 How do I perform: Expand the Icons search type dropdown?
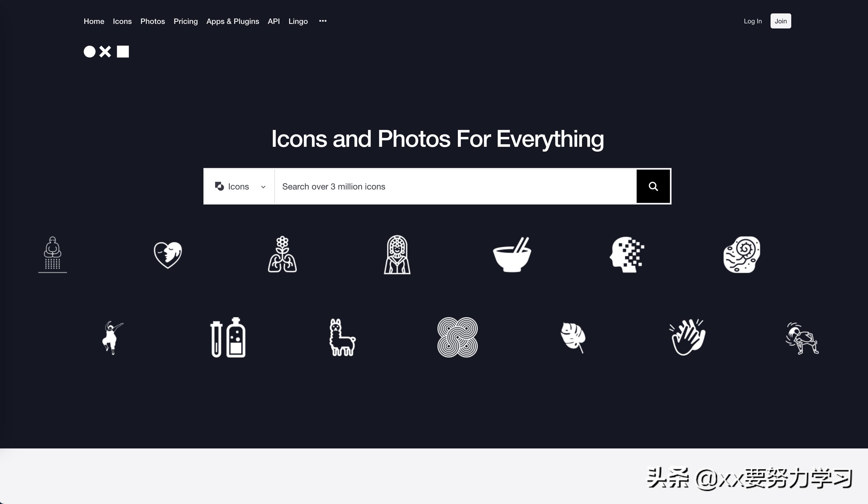[240, 186]
